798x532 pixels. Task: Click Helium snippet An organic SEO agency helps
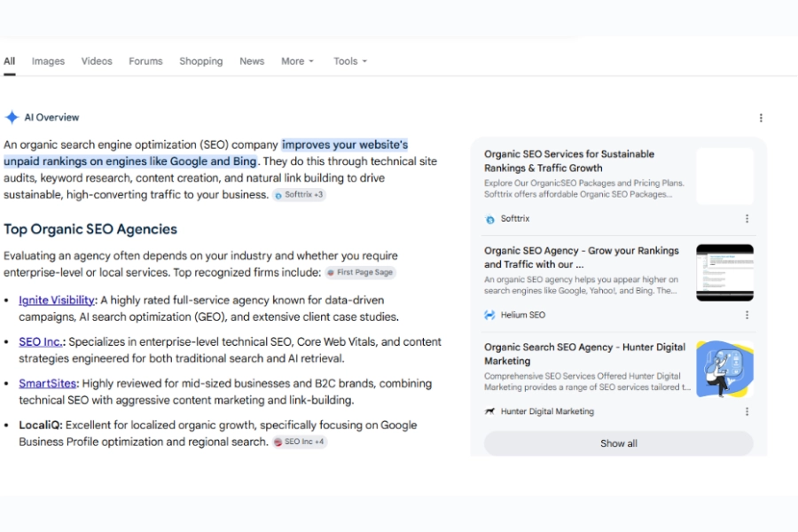tap(581, 286)
